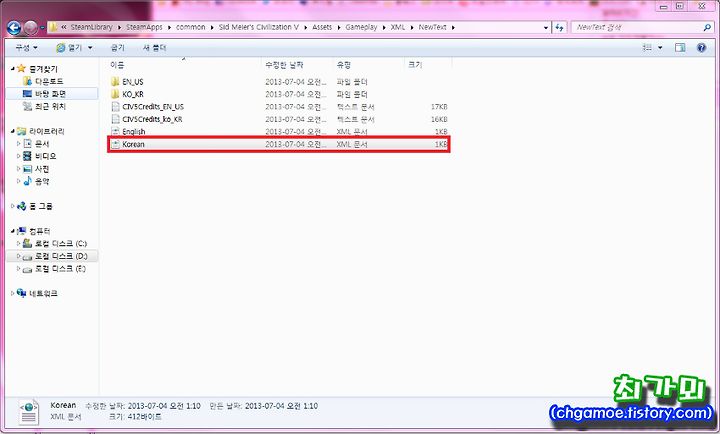The image size is (720, 434).
Task: Click Assets in the address path
Action: click(x=322, y=28)
